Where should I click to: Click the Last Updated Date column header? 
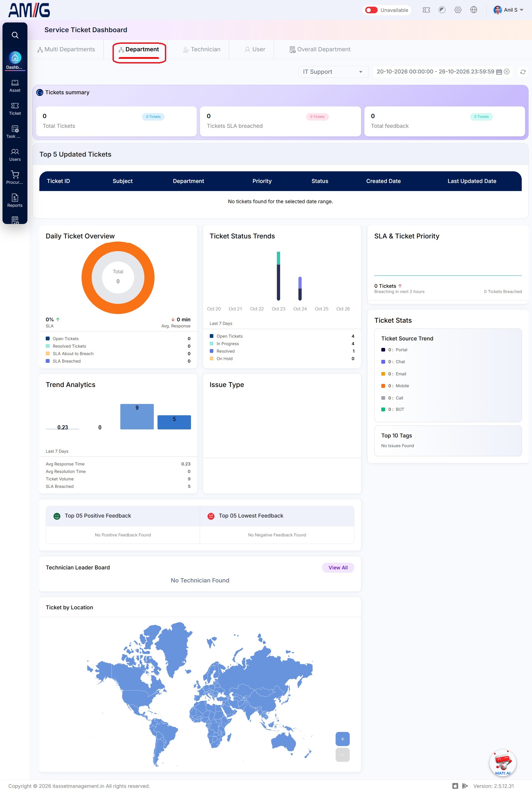click(x=472, y=181)
